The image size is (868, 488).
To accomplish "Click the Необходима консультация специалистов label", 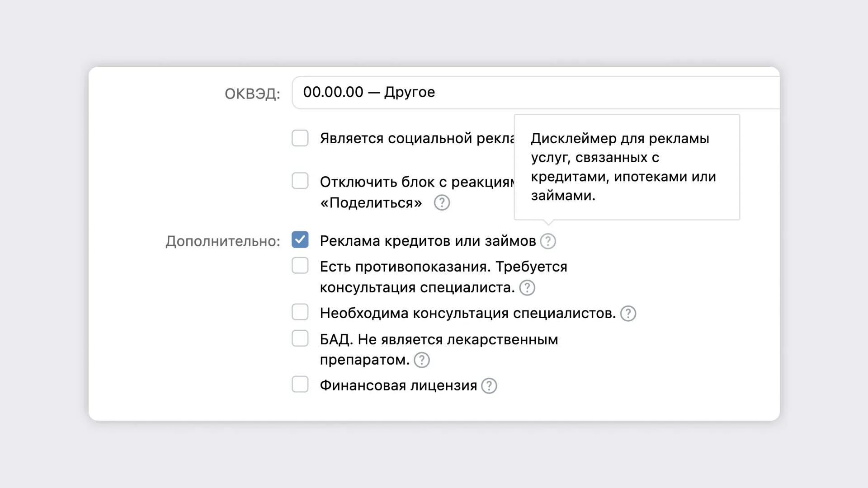I will (467, 313).
